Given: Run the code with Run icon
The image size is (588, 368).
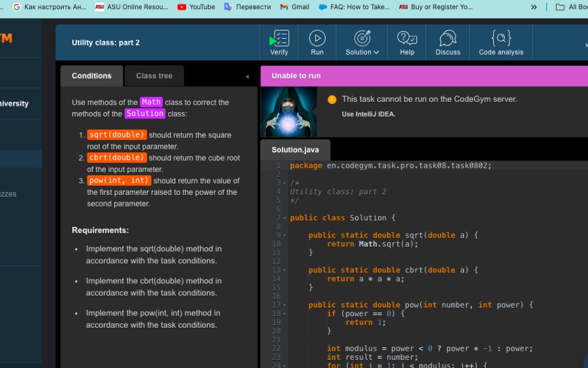Looking at the screenshot, I should click(317, 43).
